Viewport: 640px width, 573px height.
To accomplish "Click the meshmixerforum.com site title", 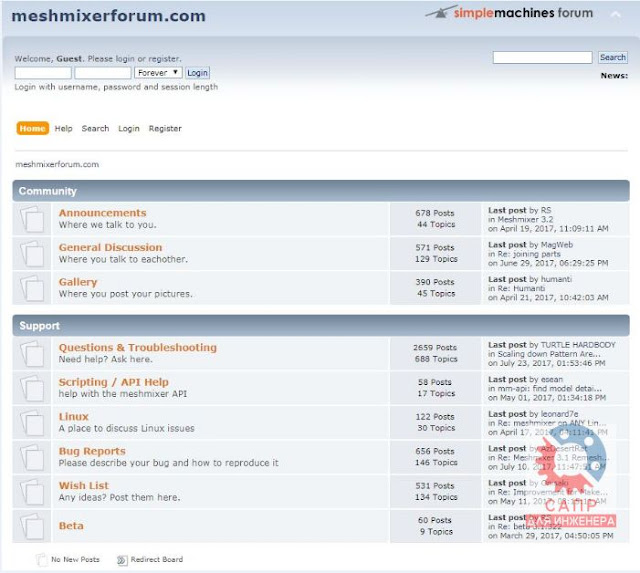I will pyautogui.click(x=109, y=16).
